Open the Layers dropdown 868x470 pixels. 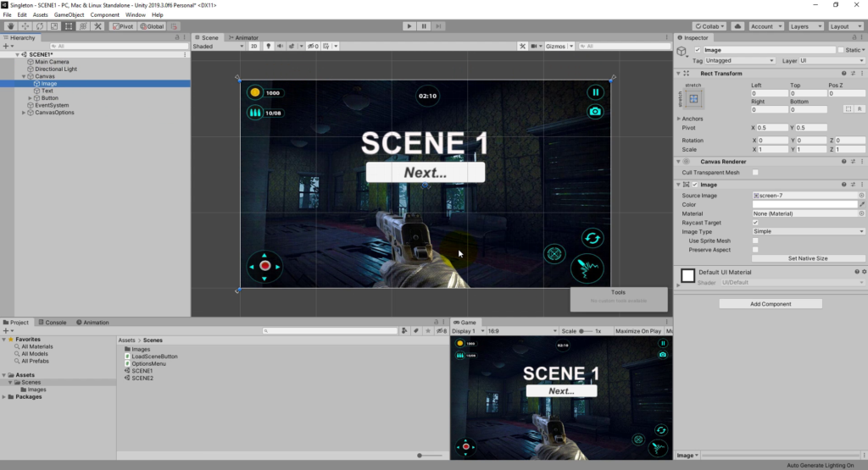(805, 26)
